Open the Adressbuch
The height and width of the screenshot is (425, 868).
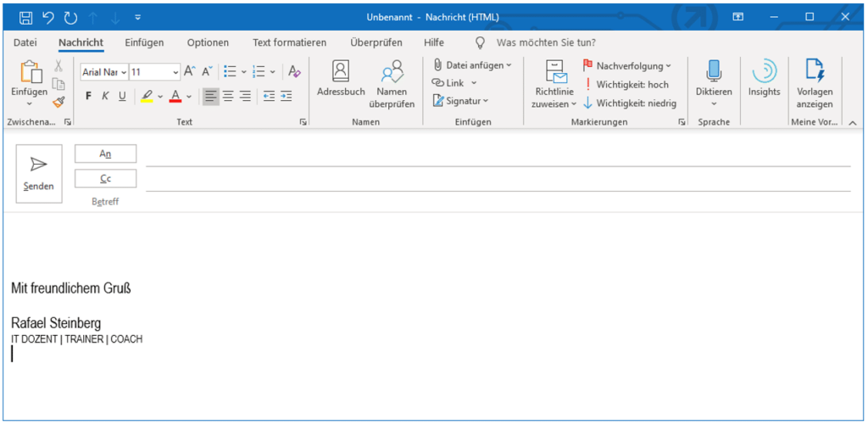click(x=341, y=79)
